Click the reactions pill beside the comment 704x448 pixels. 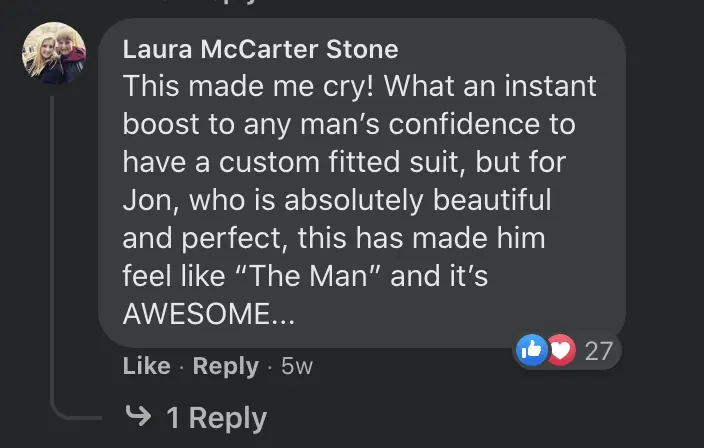point(567,350)
